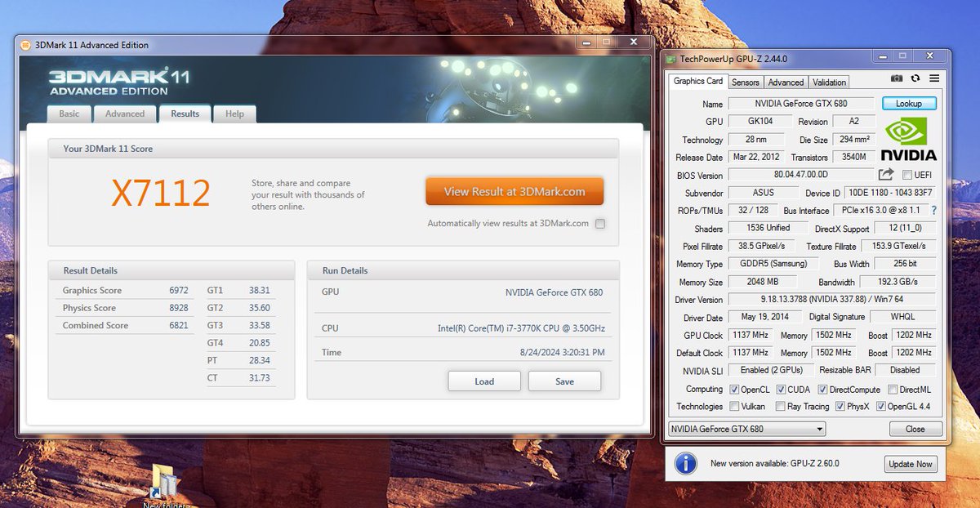Click the GT4 value 20.85

tap(259, 342)
